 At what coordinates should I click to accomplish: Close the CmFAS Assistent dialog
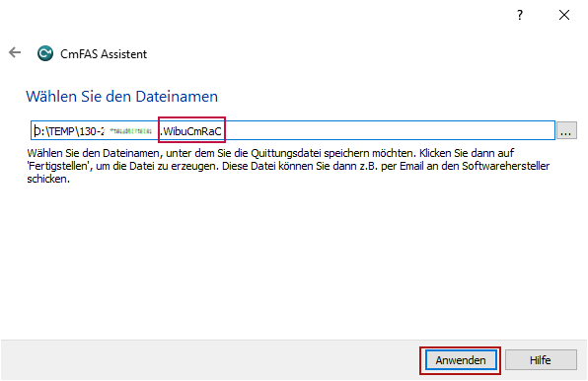click(564, 15)
